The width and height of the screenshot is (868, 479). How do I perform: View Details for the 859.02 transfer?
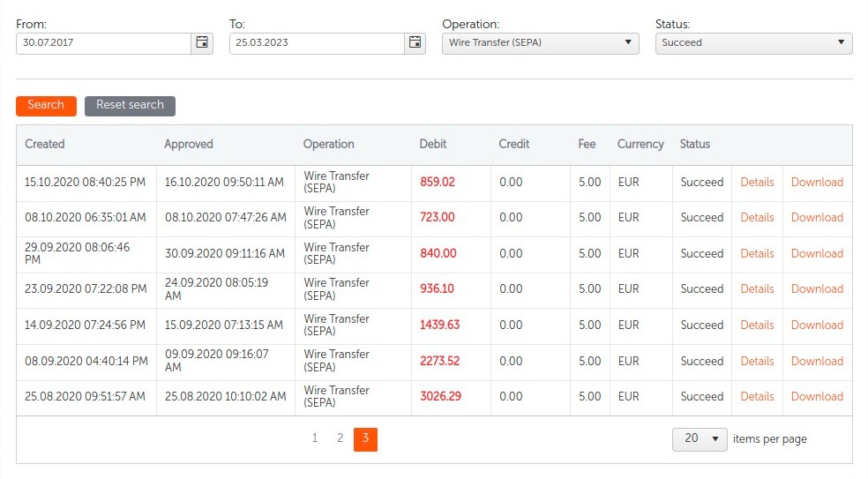[x=757, y=183]
